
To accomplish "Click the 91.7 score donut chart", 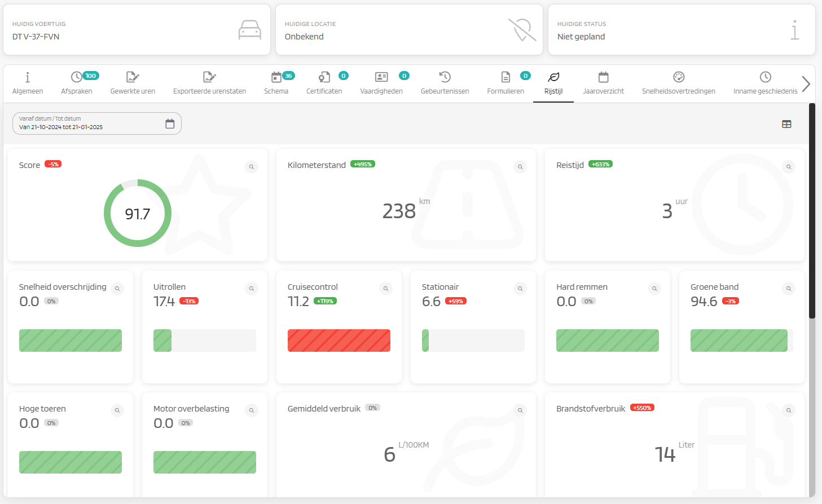I will 138,213.
